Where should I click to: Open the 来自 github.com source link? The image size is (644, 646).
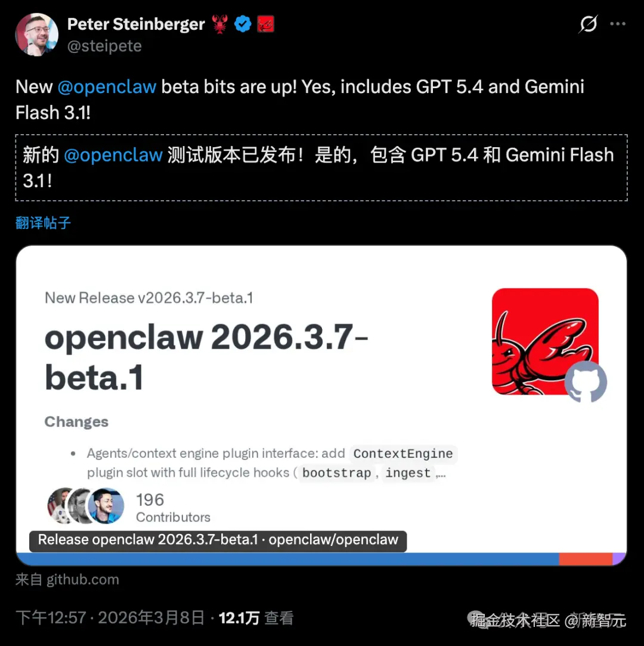(67, 580)
